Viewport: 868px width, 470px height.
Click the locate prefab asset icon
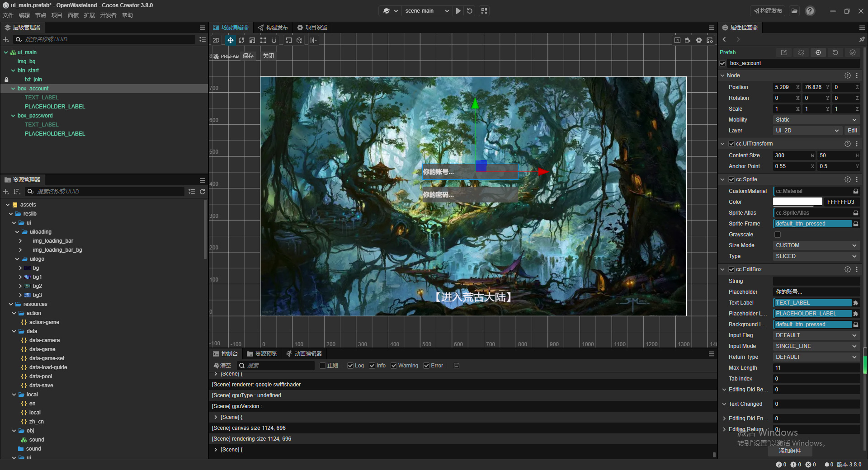818,52
